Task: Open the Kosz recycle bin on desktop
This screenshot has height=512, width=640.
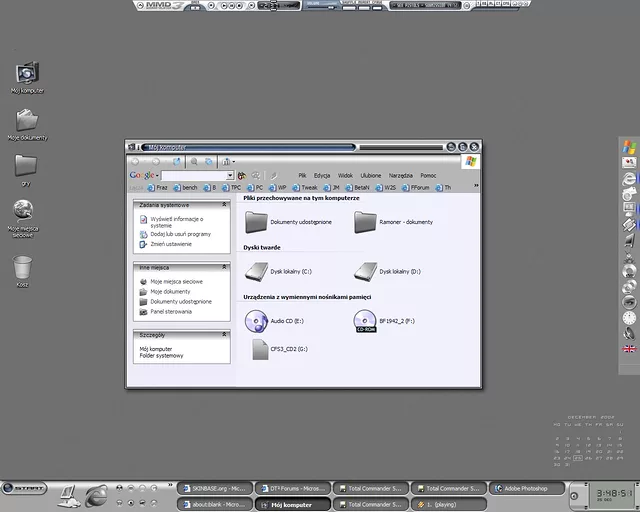Action: tap(22, 268)
